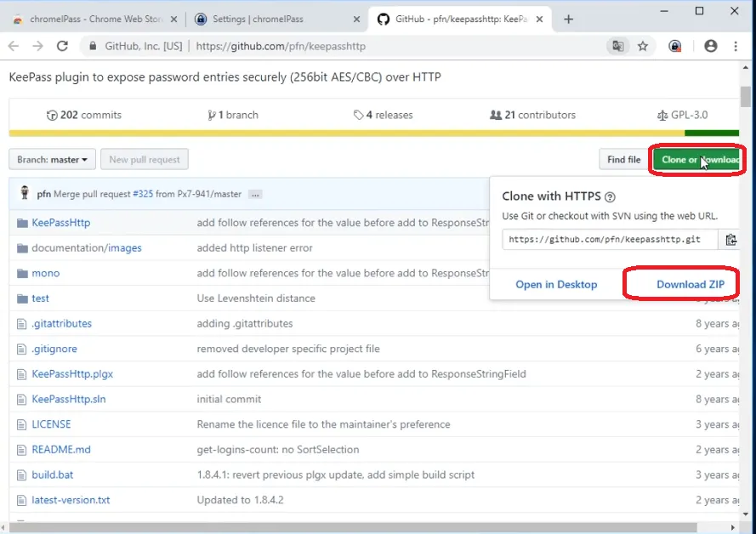Open the chromeIPass extension icon
Screen dimensions: 756x534
(x=675, y=46)
